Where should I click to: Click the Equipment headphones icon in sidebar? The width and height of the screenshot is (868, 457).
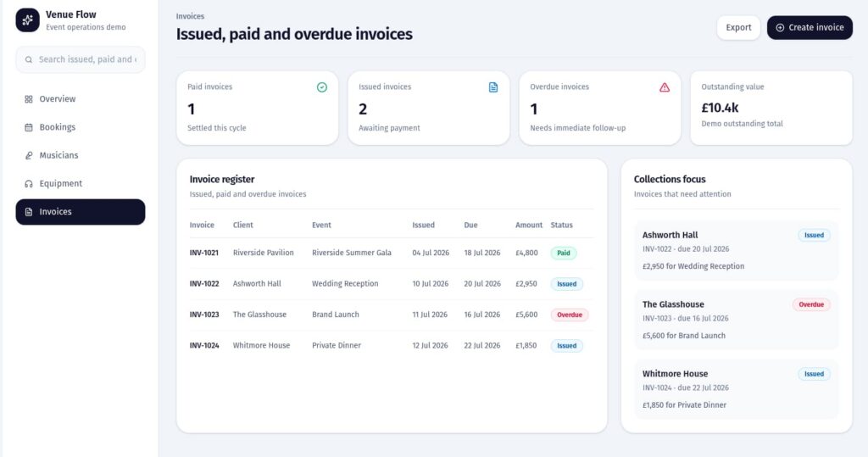(x=29, y=184)
